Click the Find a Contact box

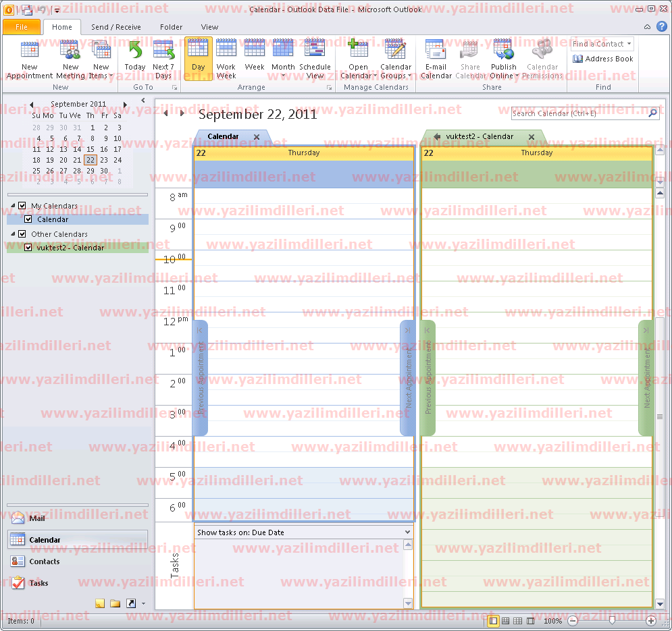[598, 44]
